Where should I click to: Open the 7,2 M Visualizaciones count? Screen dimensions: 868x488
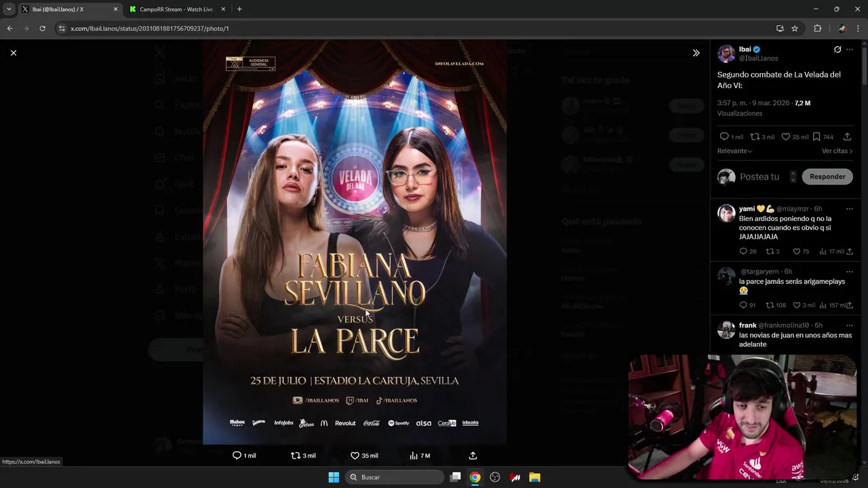pos(802,103)
